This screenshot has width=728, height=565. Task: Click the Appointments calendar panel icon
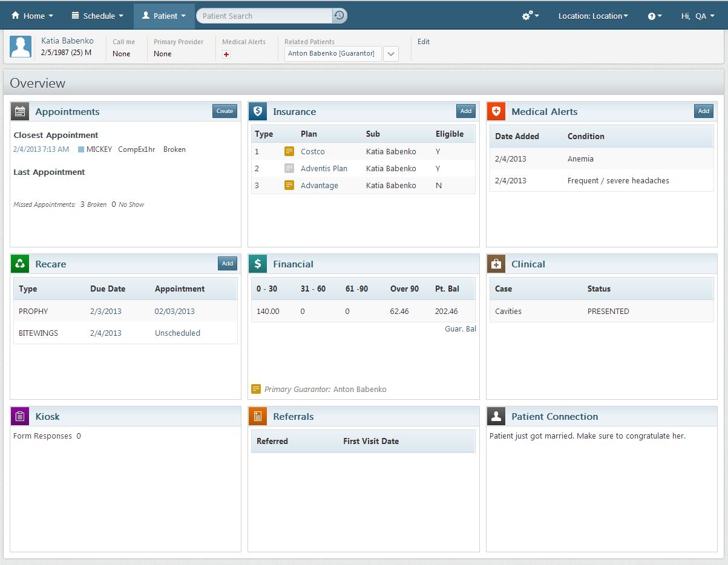[x=21, y=111]
